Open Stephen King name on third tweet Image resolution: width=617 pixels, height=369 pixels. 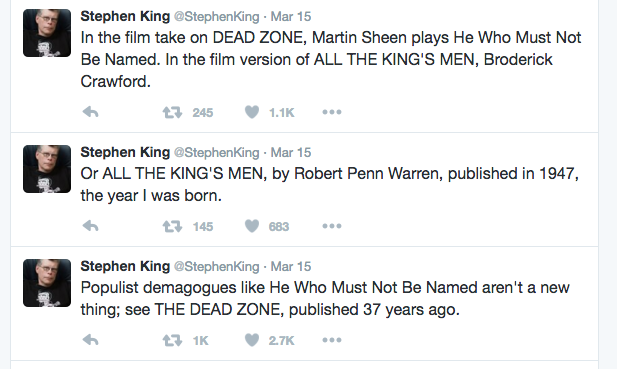tap(125, 266)
